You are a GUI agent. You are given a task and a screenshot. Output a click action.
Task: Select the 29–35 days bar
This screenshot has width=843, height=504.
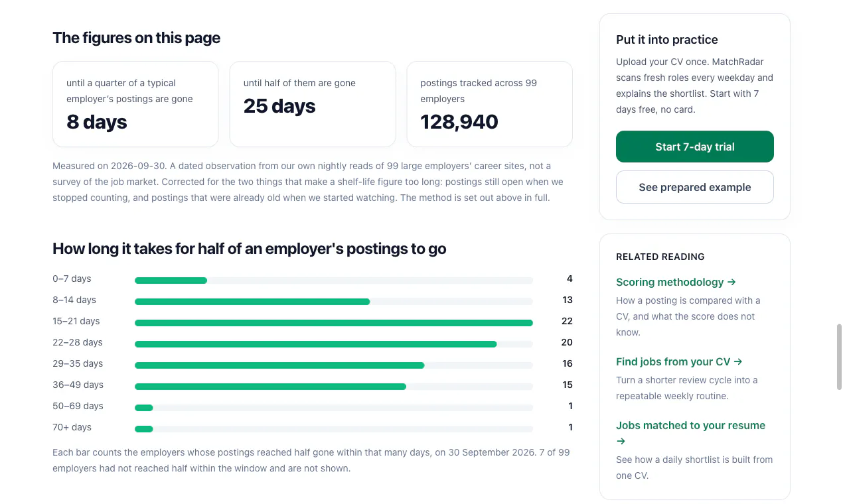click(334, 365)
